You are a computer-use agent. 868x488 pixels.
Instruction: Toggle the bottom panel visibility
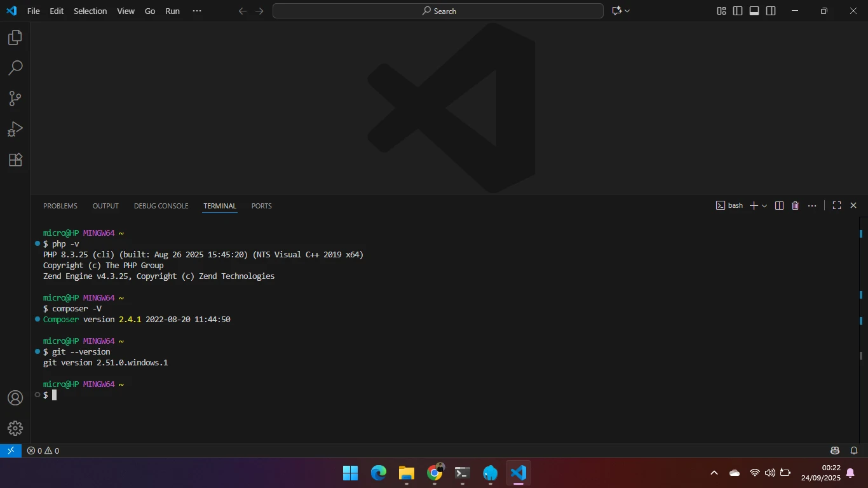pos(754,11)
